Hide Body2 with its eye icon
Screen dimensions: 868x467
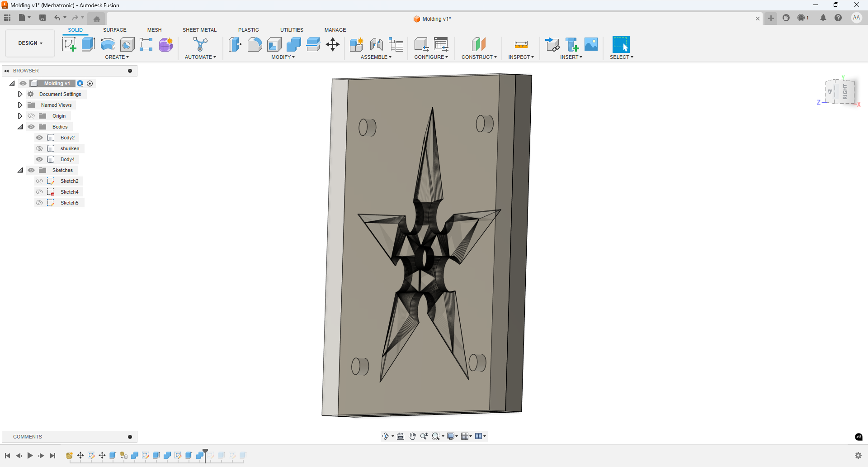pyautogui.click(x=39, y=138)
